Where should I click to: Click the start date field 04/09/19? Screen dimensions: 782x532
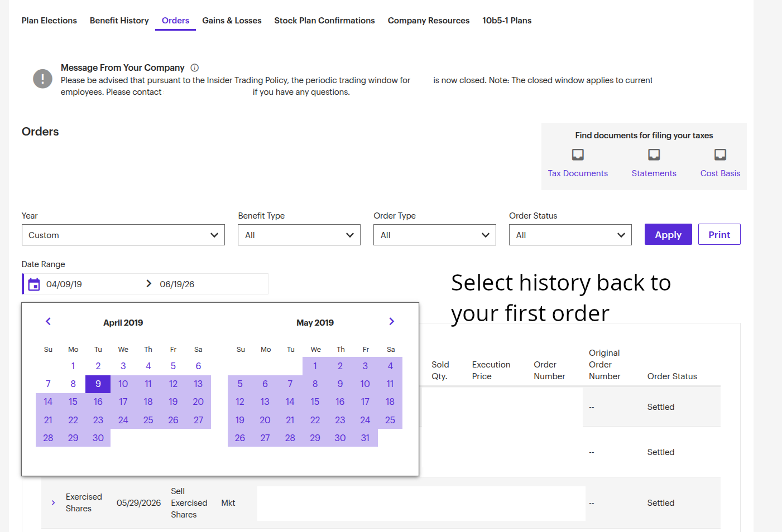click(x=64, y=284)
